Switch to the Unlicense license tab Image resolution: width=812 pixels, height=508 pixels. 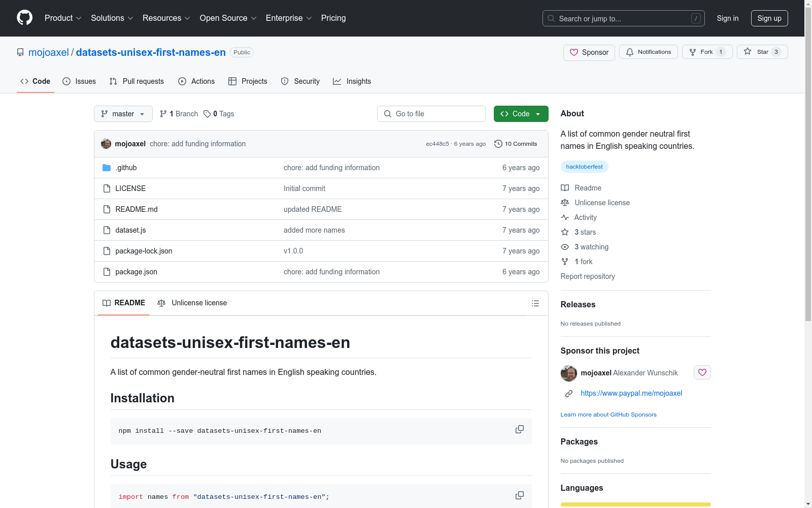point(192,303)
